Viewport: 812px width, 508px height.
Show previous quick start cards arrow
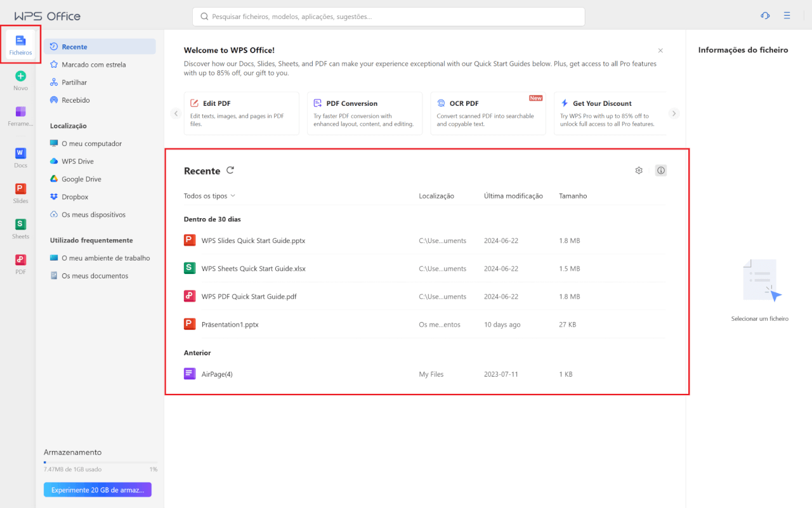click(176, 114)
